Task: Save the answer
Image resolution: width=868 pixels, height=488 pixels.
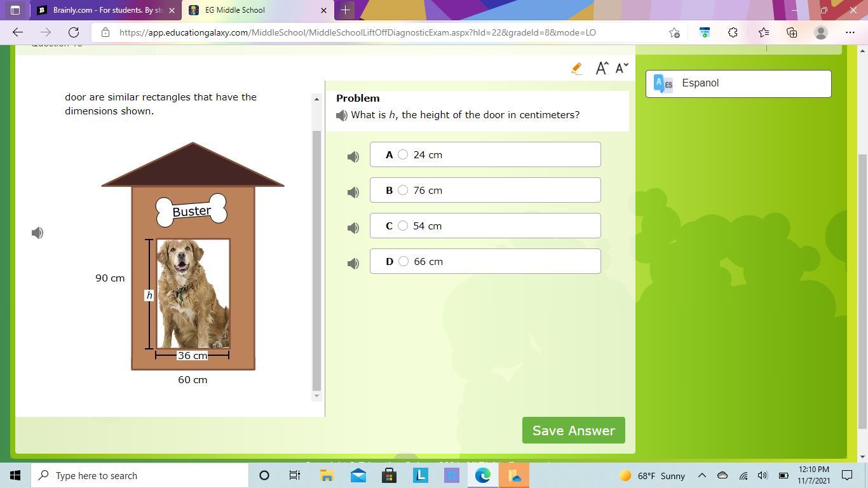Action: tap(573, 430)
